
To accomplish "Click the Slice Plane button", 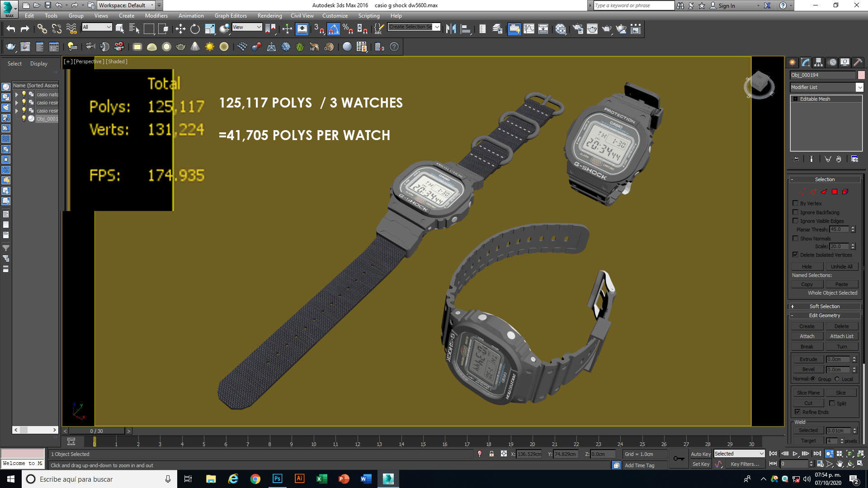I will pyautogui.click(x=808, y=393).
